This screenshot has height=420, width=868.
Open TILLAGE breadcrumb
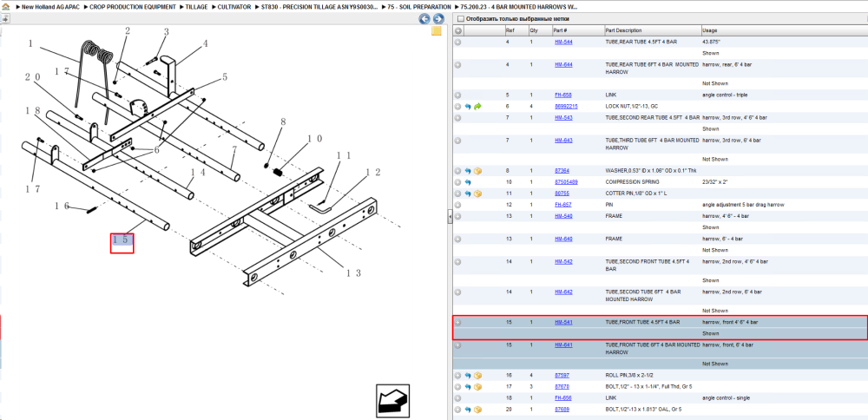coord(196,7)
